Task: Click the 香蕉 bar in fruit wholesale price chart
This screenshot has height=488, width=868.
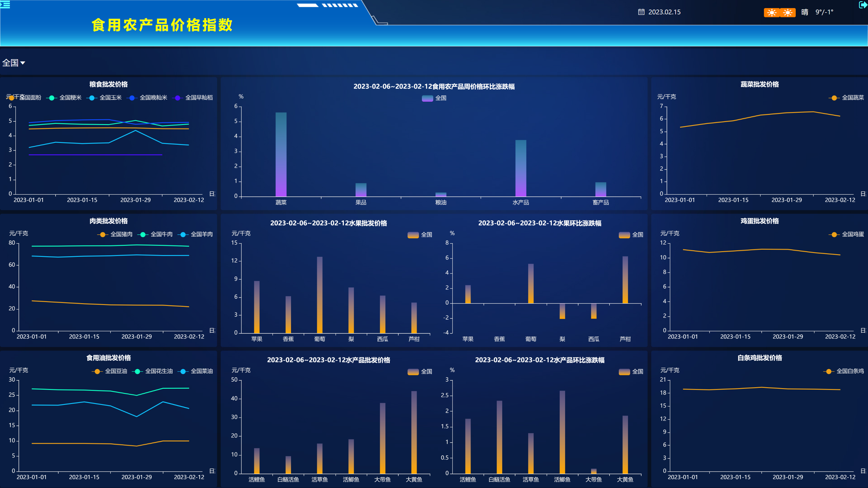Action: (x=288, y=315)
